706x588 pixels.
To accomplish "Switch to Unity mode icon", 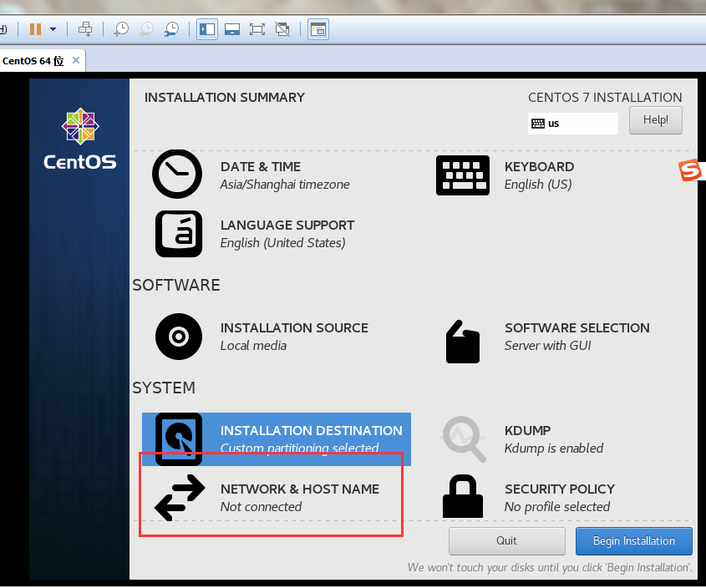I will (282, 29).
